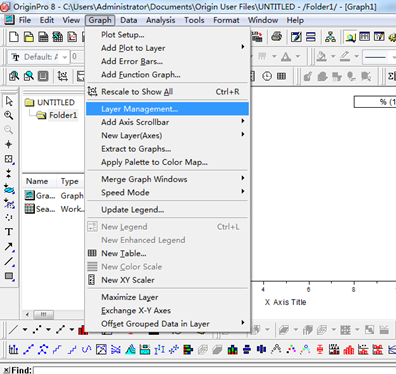The width and height of the screenshot is (396, 374).
Task: Click the font size box
Action: (x=77, y=57)
